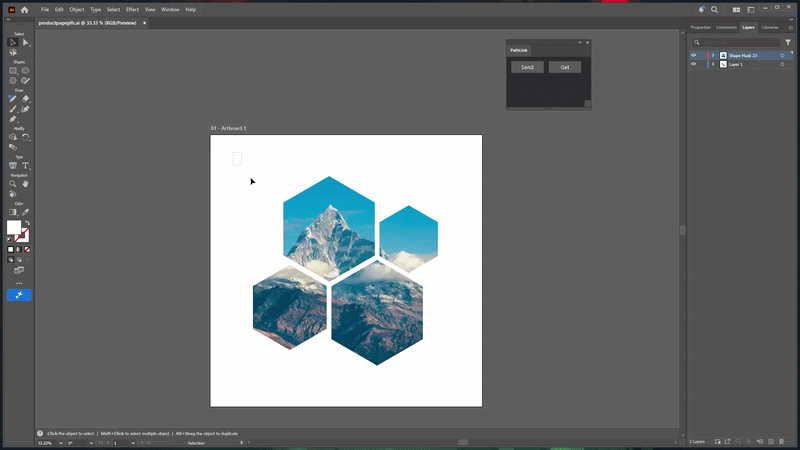The image size is (800, 450).
Task: Open artboard number dropdown
Action: (133, 443)
